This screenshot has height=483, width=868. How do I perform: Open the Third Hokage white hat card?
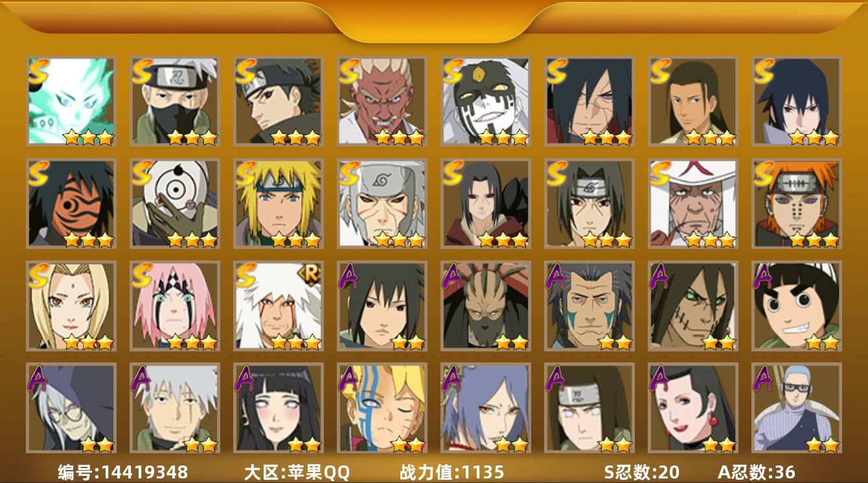(693, 204)
